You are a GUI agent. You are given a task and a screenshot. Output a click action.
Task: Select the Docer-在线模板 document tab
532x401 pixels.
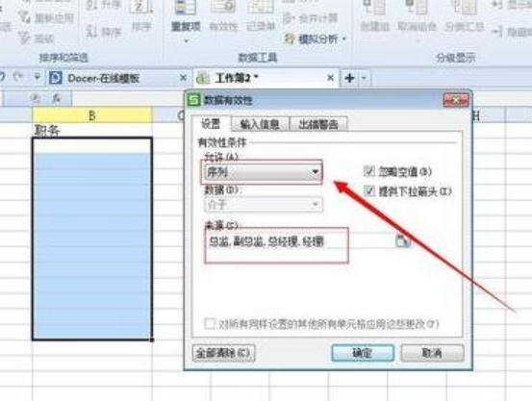[x=104, y=78]
